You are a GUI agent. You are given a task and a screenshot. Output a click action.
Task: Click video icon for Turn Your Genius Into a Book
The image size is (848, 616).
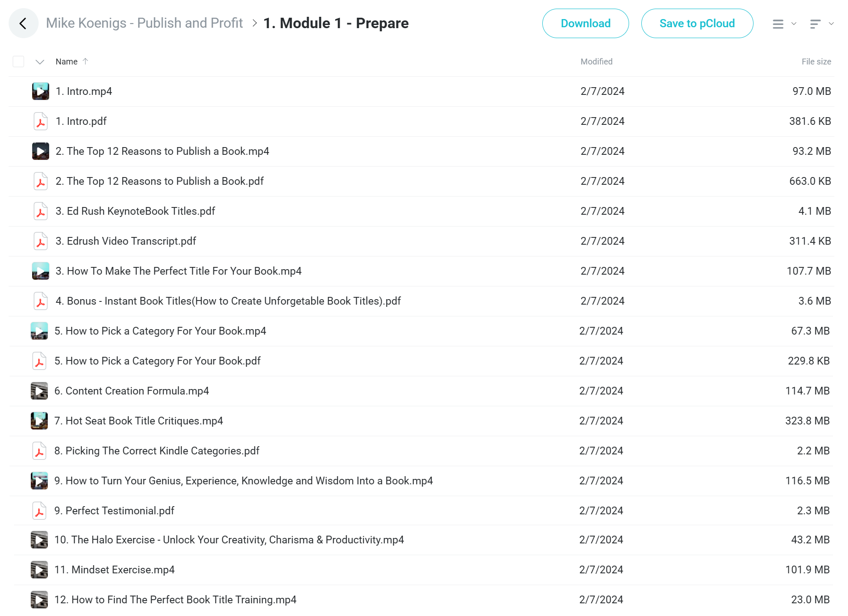click(x=39, y=481)
